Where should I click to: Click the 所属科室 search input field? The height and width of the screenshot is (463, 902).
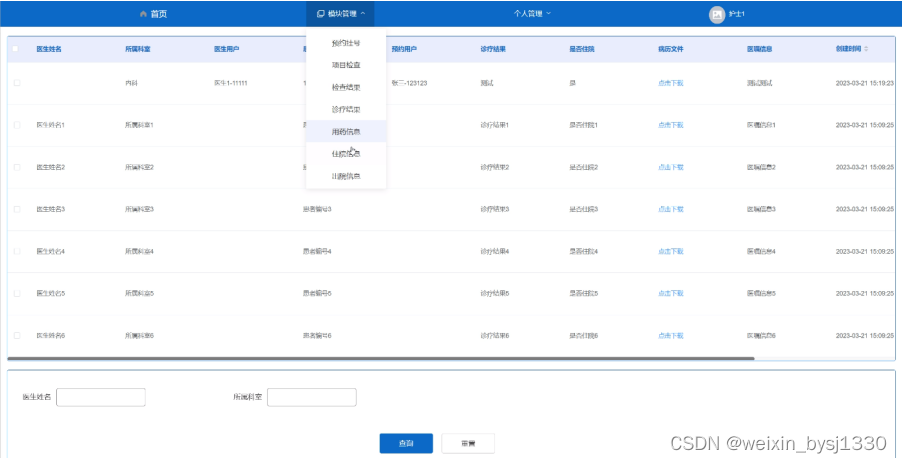coord(312,397)
